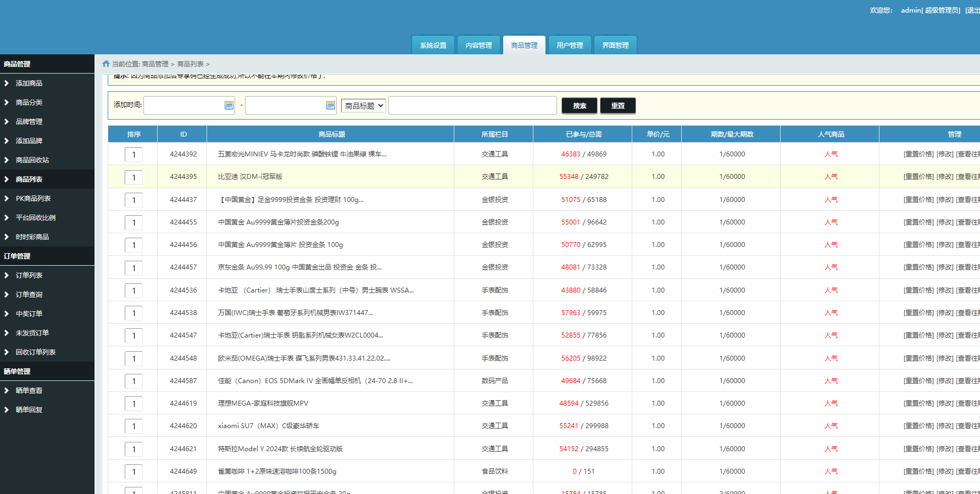Click the arrow icon beside PK商品列表

click(7, 199)
